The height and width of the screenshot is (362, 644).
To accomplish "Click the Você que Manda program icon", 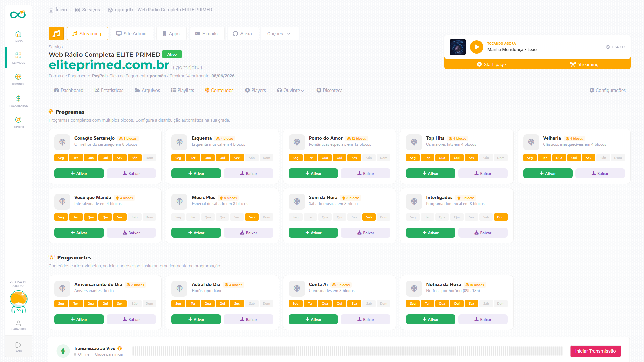I will click(x=62, y=202).
